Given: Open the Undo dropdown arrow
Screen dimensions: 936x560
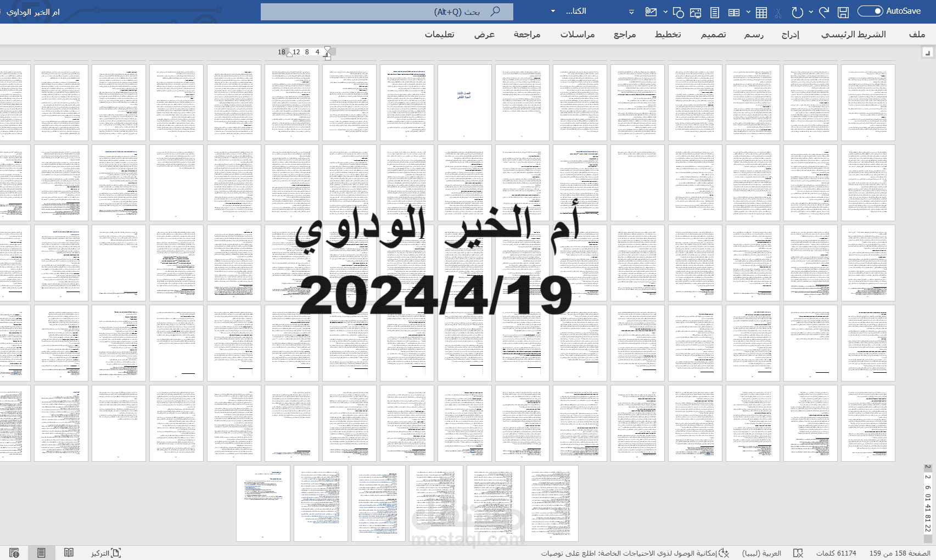Looking at the screenshot, I should (x=811, y=12).
